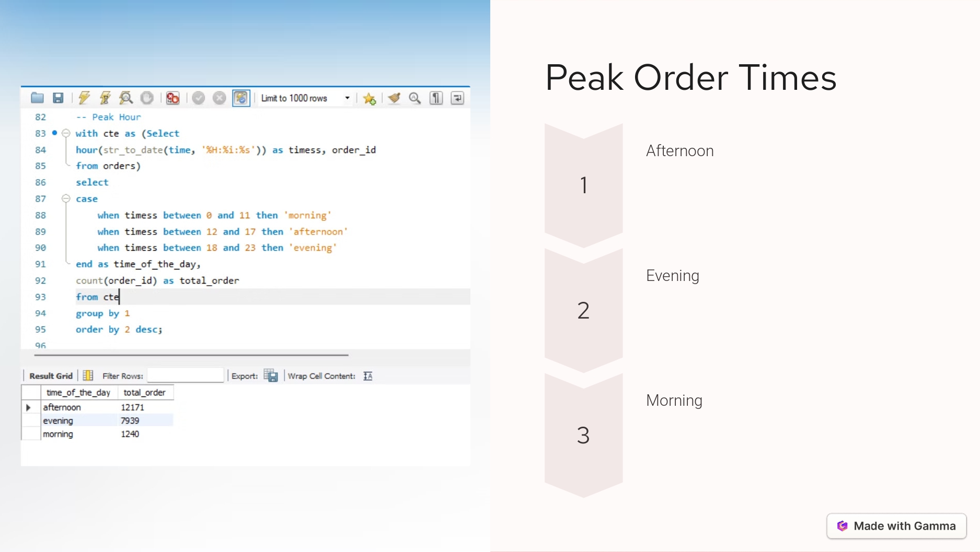Image resolution: width=980 pixels, height=552 pixels.
Task: Toggle stop-on-error red icon
Action: 172,98
